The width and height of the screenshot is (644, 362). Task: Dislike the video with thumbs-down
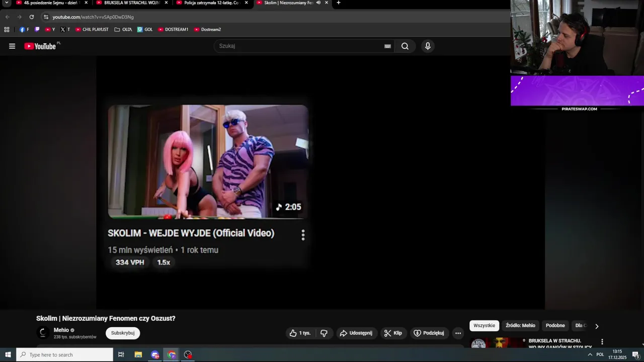324,333
